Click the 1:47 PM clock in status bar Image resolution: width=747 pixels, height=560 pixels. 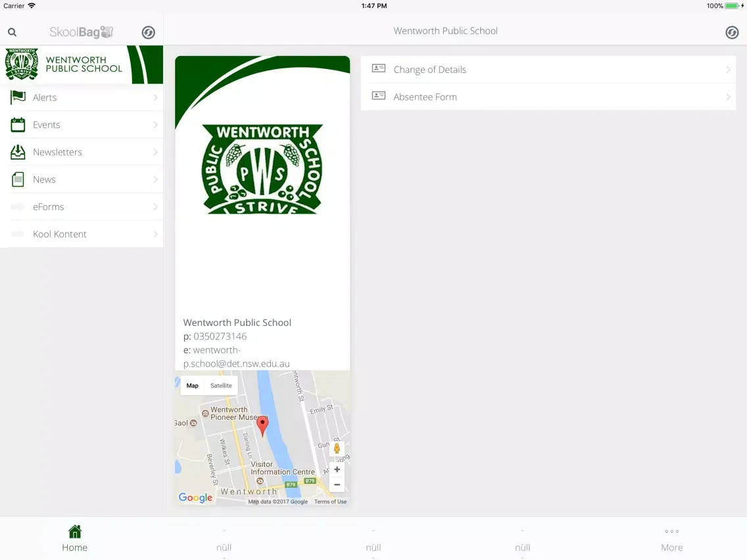click(x=374, y=6)
